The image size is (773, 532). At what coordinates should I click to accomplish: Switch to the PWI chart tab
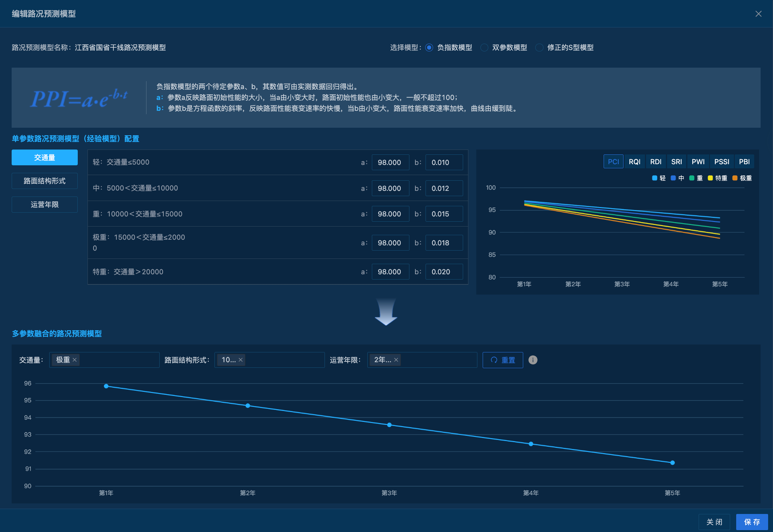pyautogui.click(x=698, y=162)
